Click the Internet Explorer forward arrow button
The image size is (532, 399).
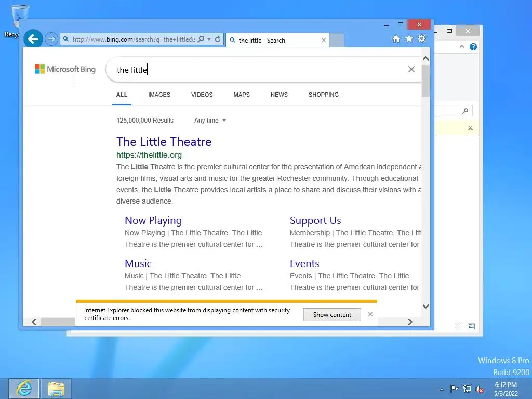coord(51,39)
